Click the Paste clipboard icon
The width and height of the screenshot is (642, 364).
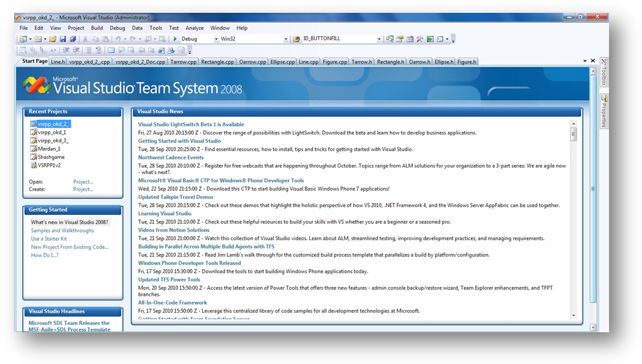point(105,39)
